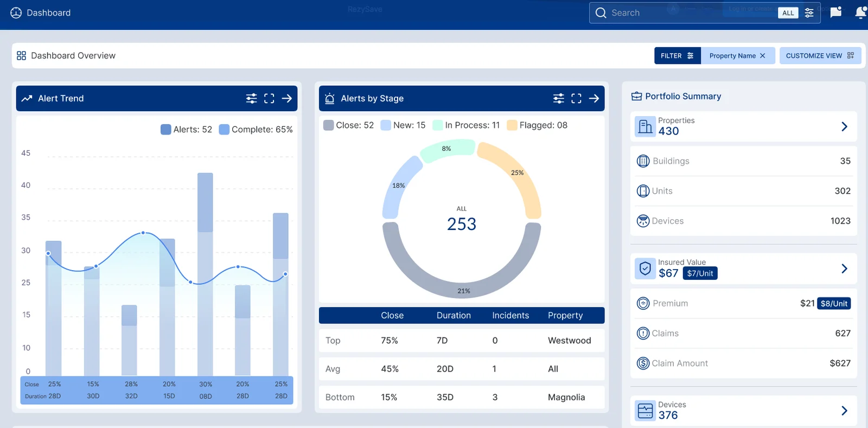Image resolution: width=868 pixels, height=428 pixels.
Task: Click the Magnolia property cell
Action: coord(566,398)
